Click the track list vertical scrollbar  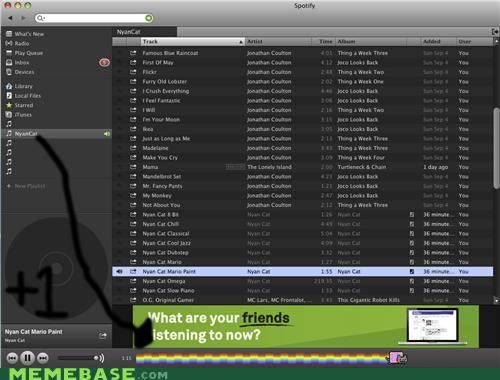tap(496, 148)
